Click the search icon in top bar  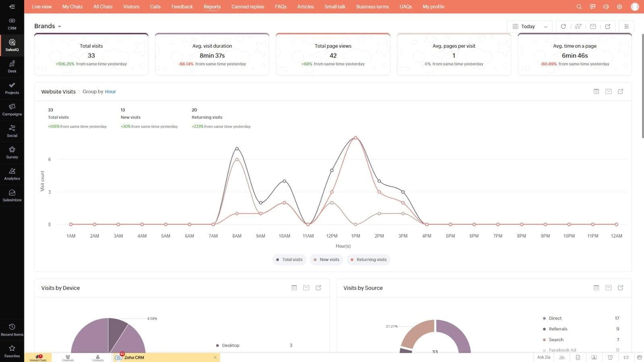579,7
